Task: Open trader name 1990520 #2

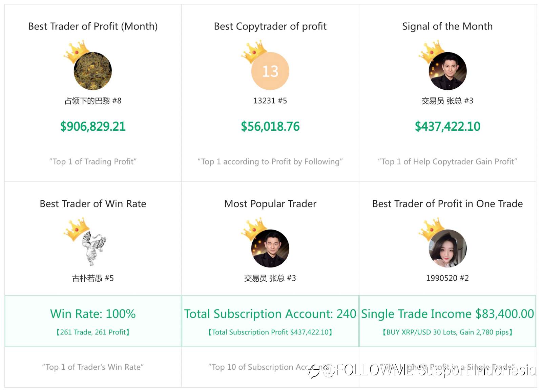Action: (x=447, y=278)
